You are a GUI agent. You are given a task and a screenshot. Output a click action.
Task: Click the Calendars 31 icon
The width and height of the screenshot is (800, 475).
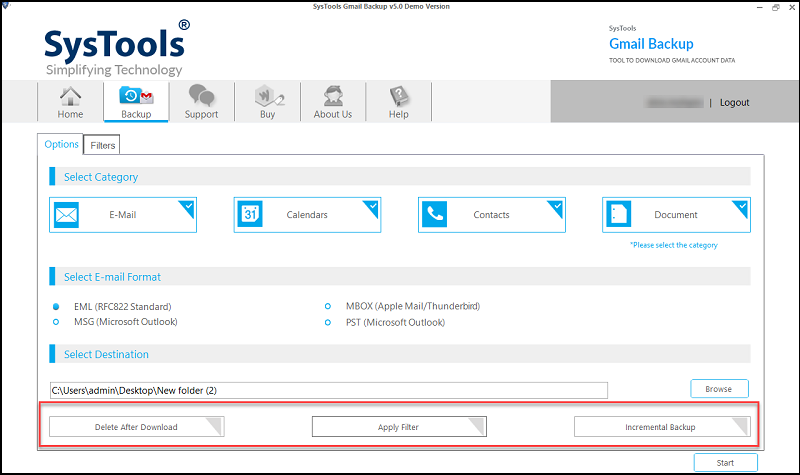pos(250,214)
